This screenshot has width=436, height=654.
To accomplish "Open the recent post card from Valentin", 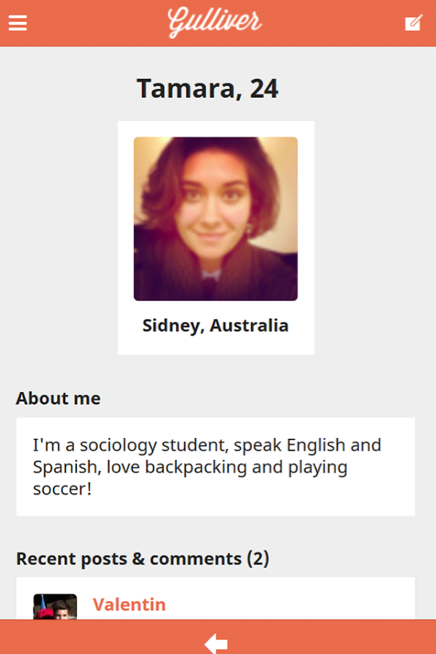I will [x=216, y=598].
